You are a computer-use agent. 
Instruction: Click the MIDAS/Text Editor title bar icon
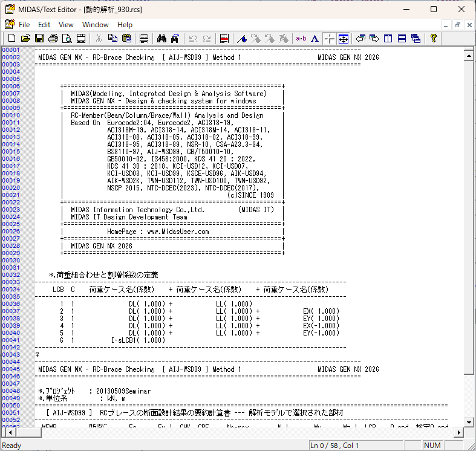pos(10,10)
